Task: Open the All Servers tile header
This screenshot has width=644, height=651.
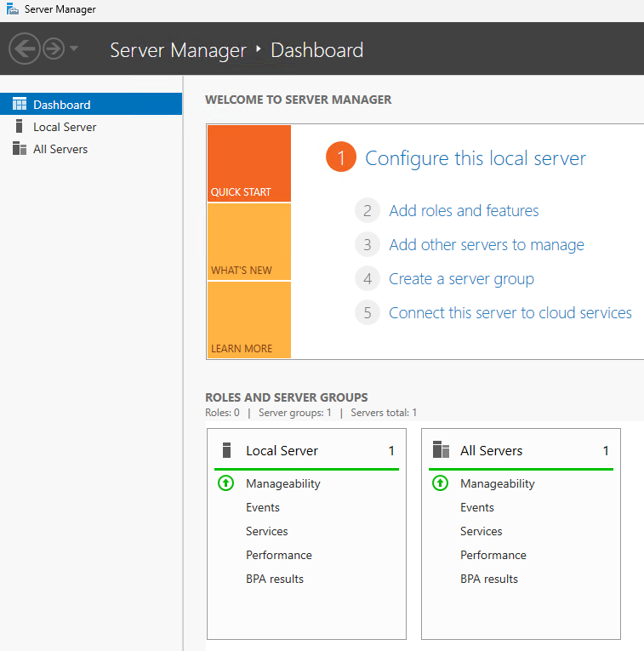Action: click(521, 450)
